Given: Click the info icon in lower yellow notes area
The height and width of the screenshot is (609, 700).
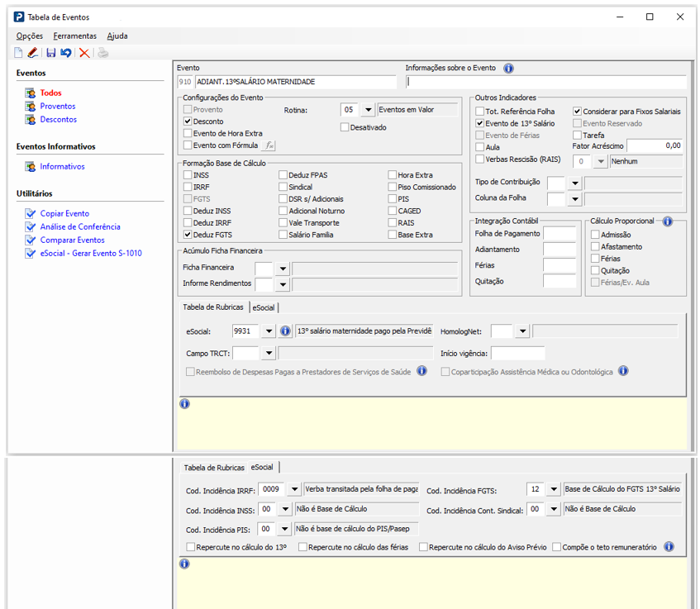Looking at the screenshot, I should [x=184, y=564].
